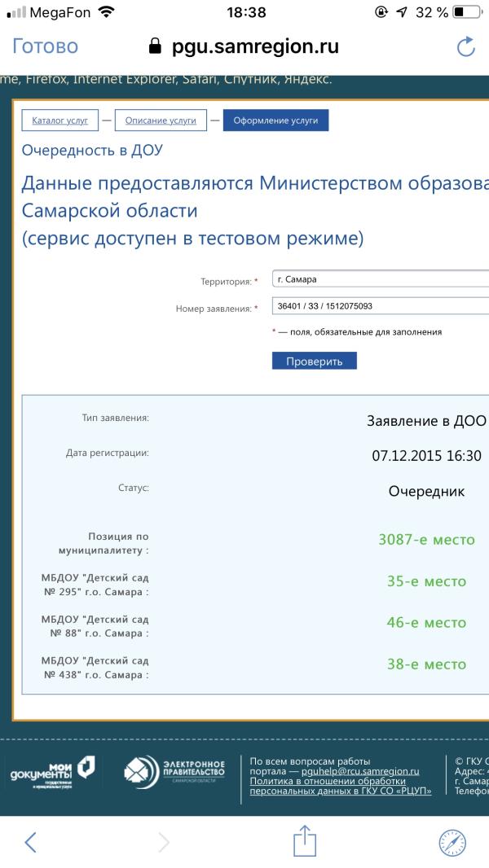
Task: Select the 35-е место value
Action: [x=426, y=581]
